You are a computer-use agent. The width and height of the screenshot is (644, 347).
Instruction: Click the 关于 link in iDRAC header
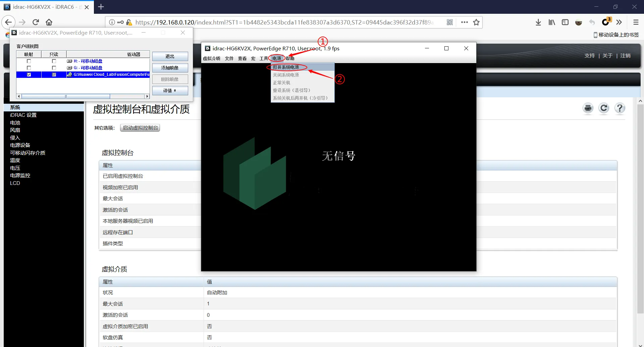point(607,56)
